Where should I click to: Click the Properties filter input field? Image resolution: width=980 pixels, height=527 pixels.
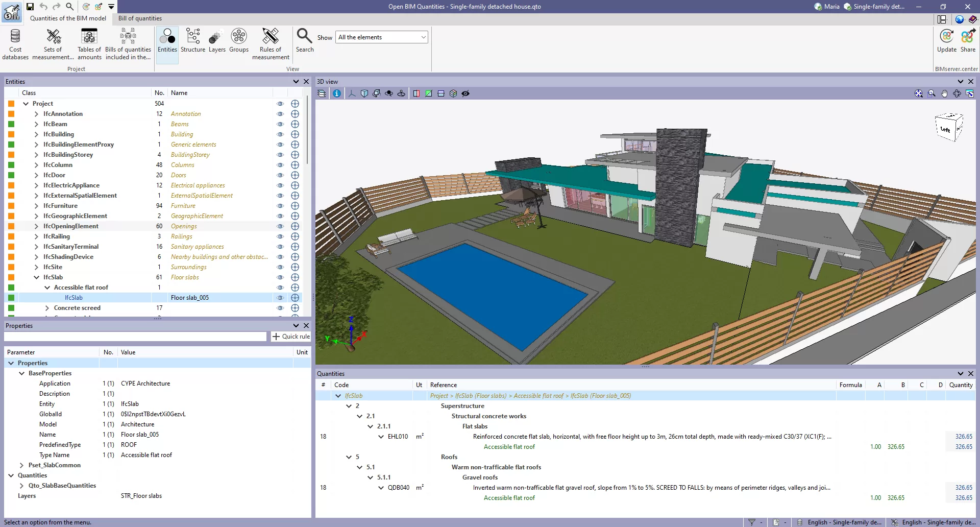tap(135, 337)
